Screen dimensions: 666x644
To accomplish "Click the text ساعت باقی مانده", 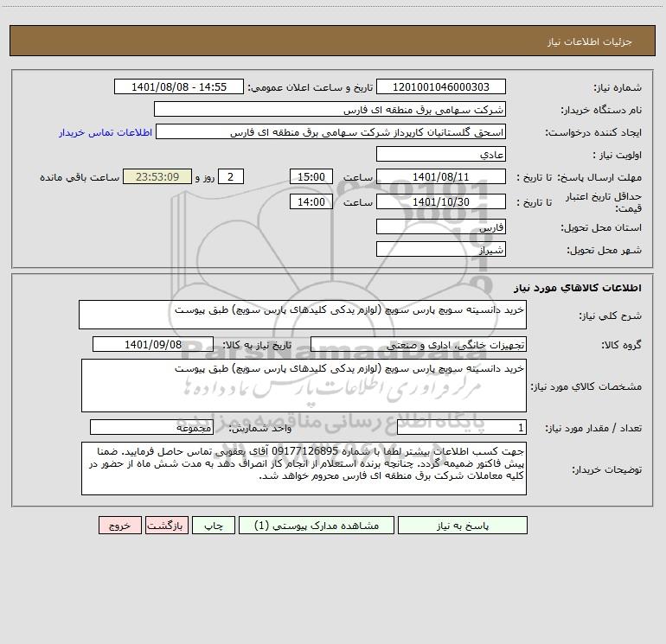I will pos(80,178).
